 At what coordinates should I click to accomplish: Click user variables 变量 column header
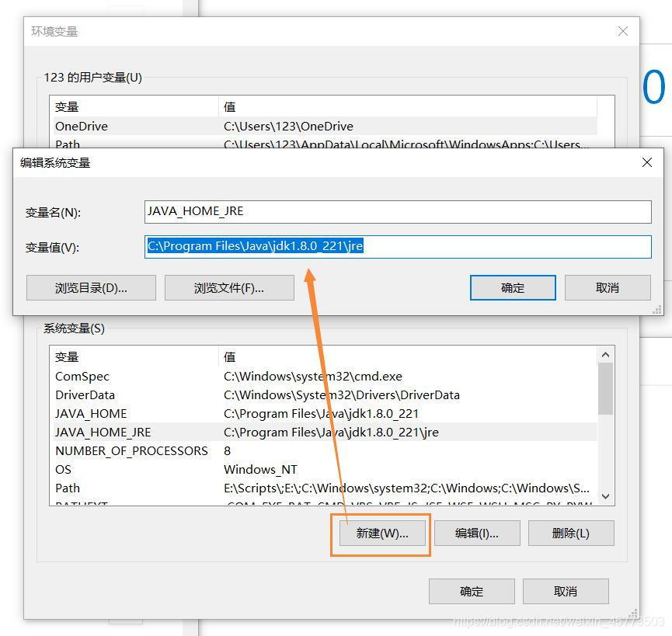pyautogui.click(x=134, y=106)
